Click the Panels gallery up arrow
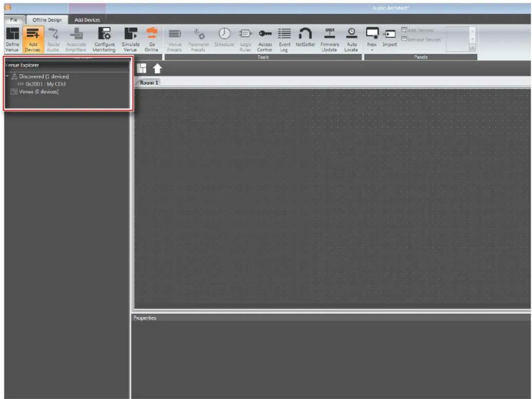Screen dimensions: 532x399 click(473, 31)
